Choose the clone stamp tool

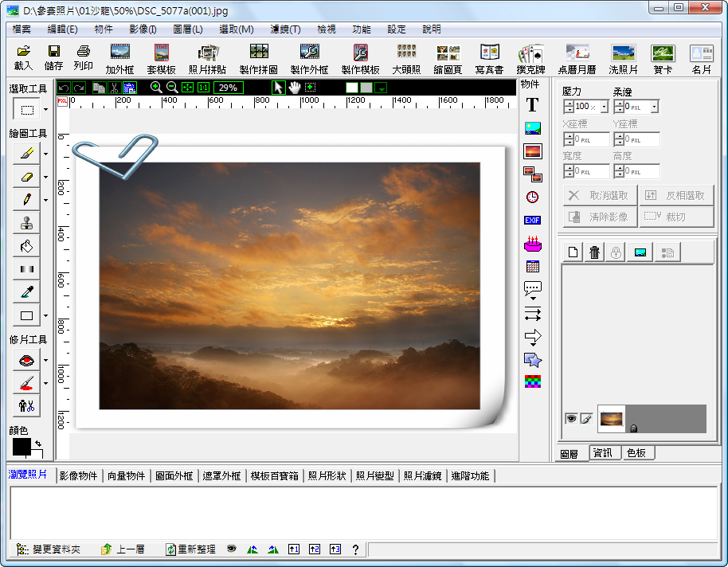coord(26,223)
